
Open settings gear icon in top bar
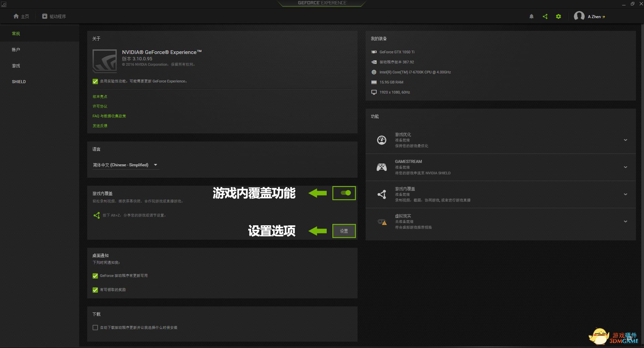click(x=558, y=16)
